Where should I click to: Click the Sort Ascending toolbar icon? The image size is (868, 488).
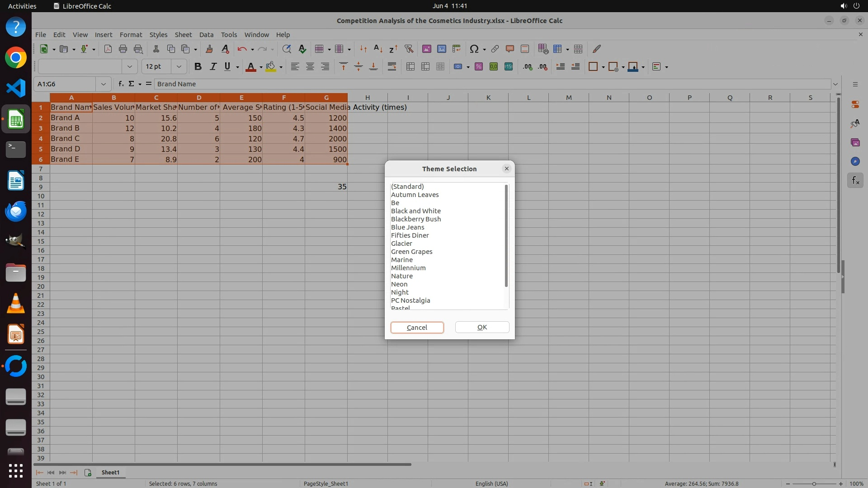click(378, 49)
